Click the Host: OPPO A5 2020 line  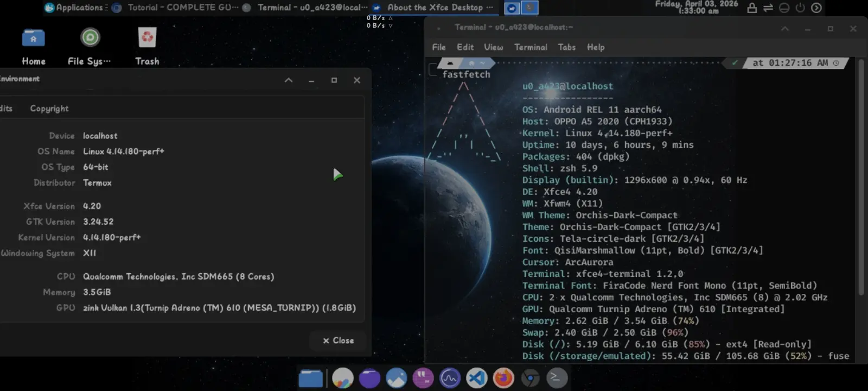(597, 121)
